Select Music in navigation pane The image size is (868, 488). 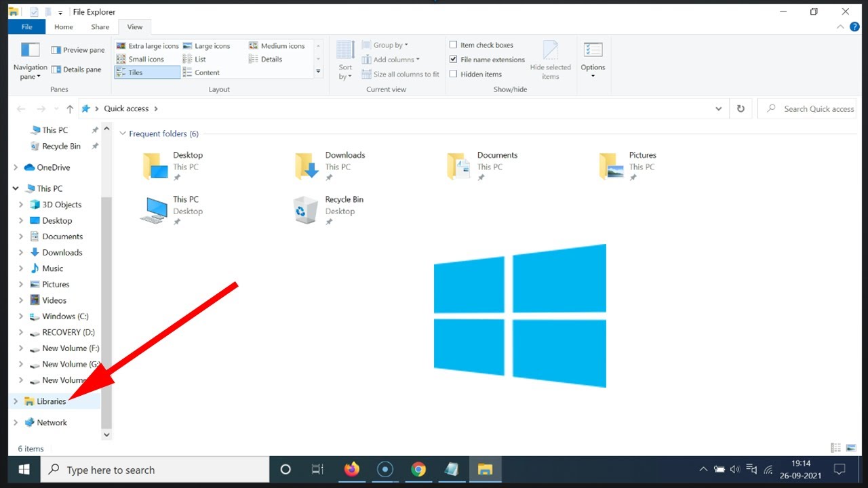pos(53,268)
